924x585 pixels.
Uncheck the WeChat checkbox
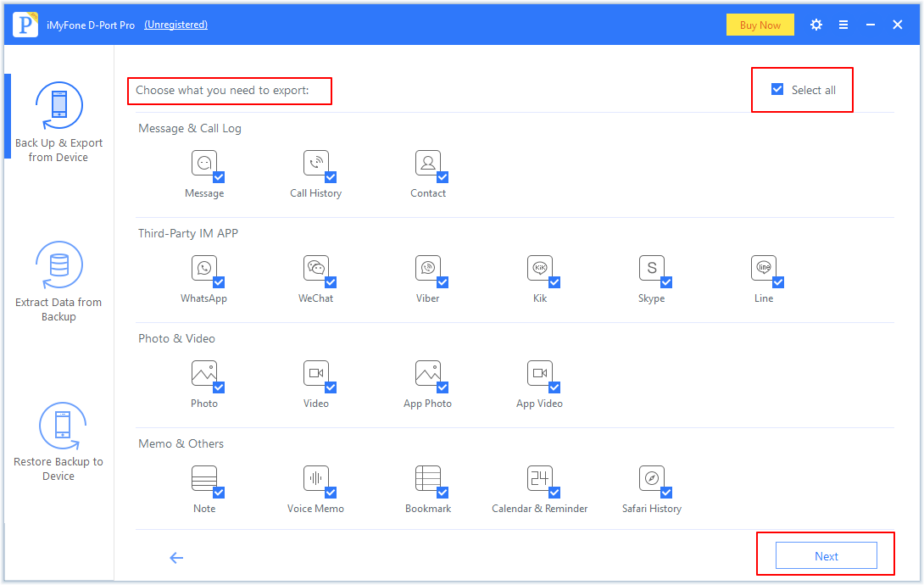click(x=331, y=282)
